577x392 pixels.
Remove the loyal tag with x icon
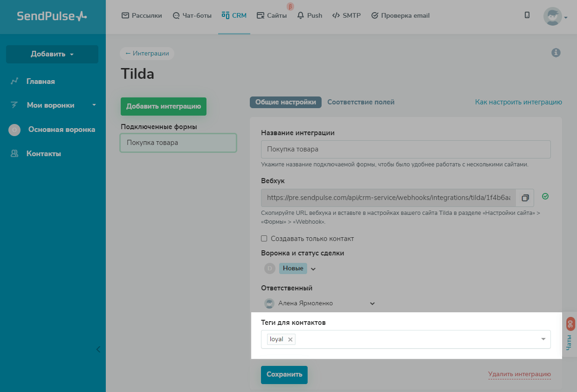(290, 339)
